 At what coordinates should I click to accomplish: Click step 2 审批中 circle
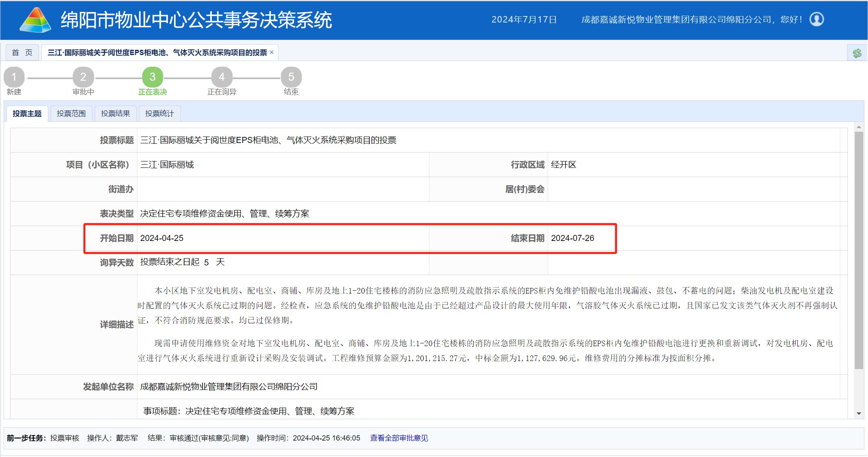(83, 77)
